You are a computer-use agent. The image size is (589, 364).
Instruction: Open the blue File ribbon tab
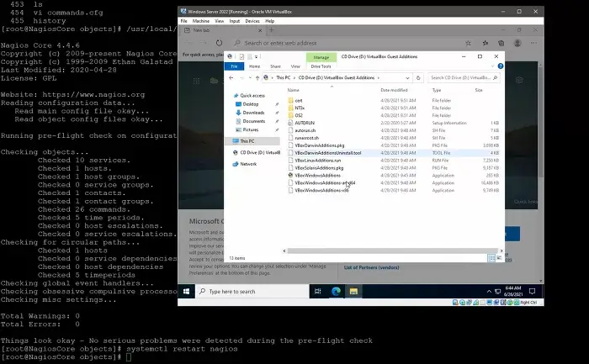(234, 66)
